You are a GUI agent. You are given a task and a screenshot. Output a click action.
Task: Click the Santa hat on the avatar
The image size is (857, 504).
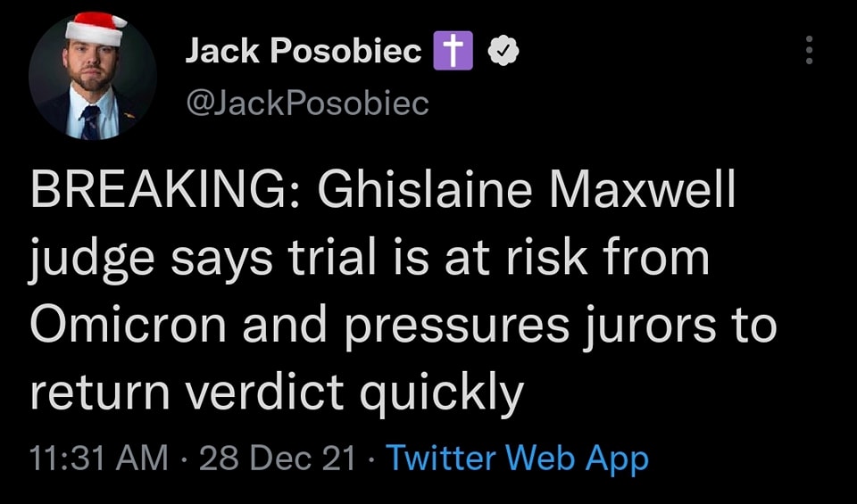pos(96,27)
